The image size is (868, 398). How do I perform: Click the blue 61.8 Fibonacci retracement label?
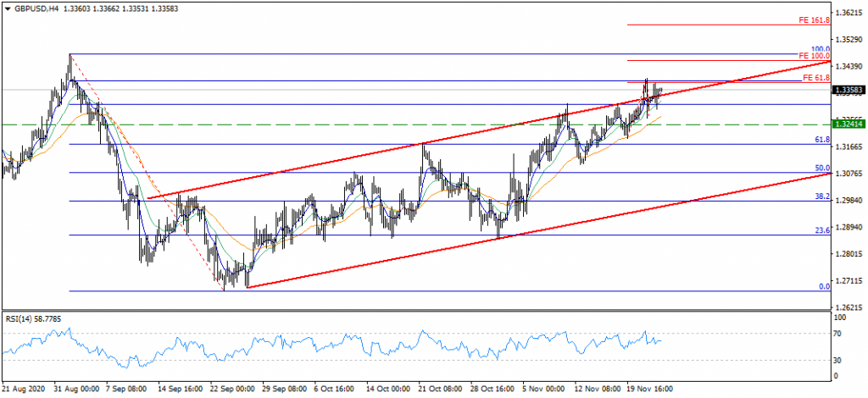click(x=821, y=139)
